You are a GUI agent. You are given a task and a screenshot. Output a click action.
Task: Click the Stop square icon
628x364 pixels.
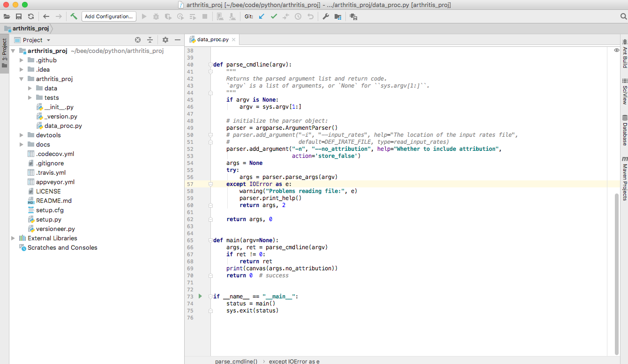pos(205,16)
